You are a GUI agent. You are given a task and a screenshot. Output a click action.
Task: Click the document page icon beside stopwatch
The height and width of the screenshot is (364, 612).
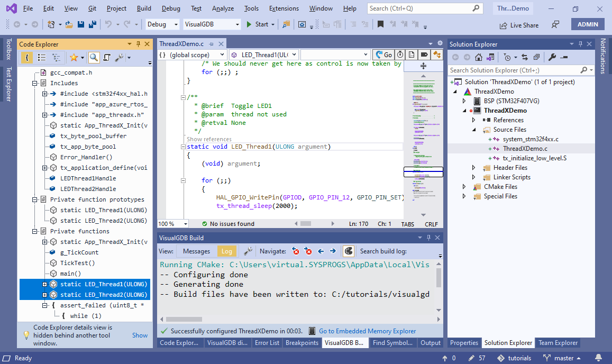tap(412, 54)
